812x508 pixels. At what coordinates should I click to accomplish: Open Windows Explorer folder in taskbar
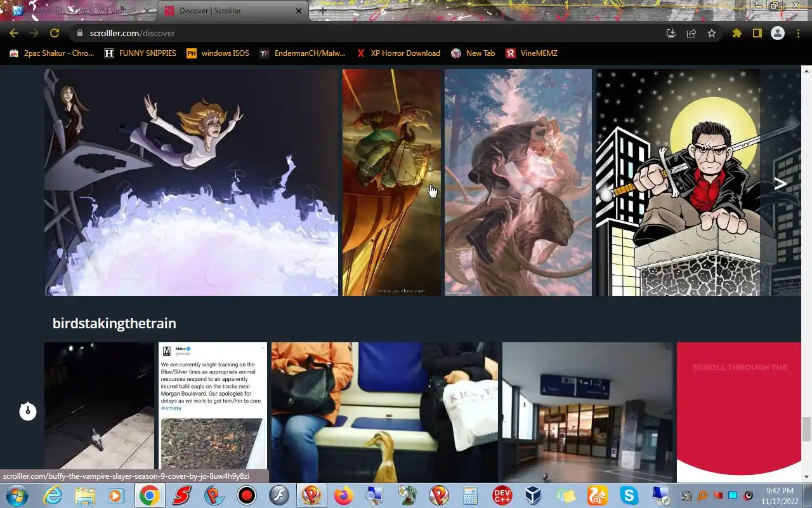point(84,495)
